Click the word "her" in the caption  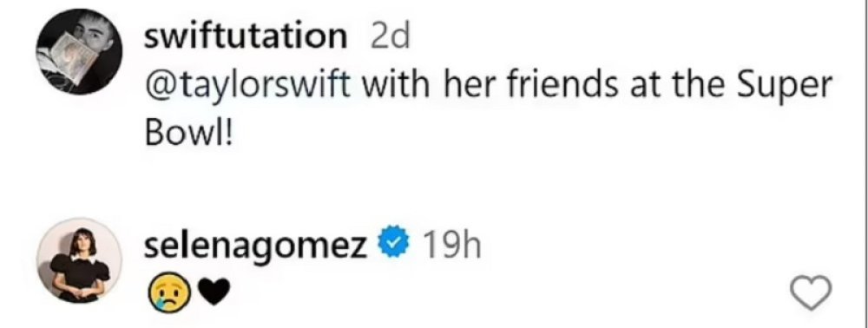471,86
